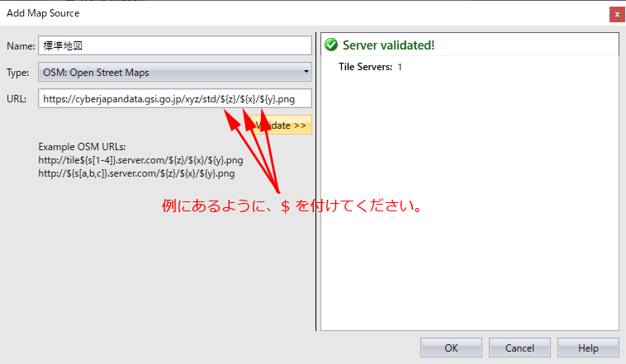Screen dimensions: 626x364
Task: Close the Add Map Source dialog
Action: coord(616,14)
